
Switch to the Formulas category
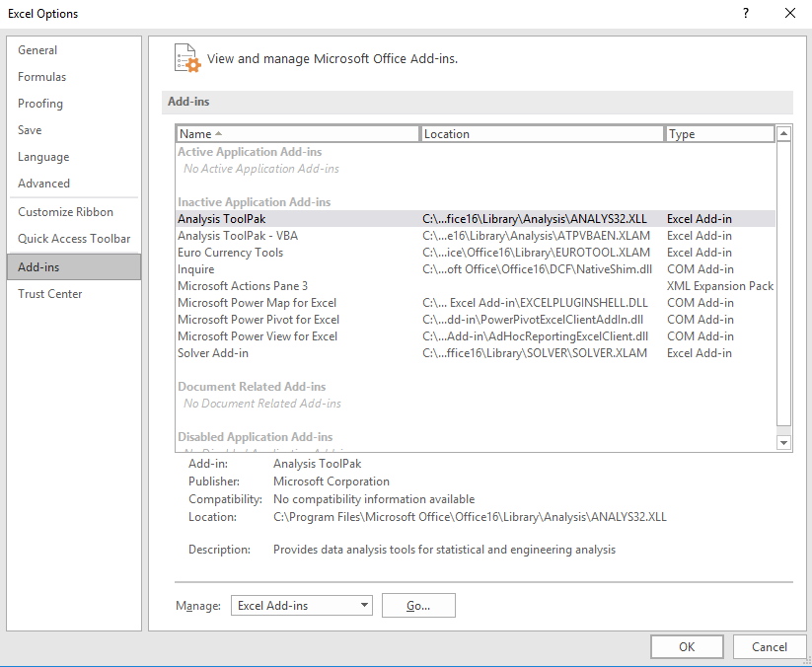point(42,77)
